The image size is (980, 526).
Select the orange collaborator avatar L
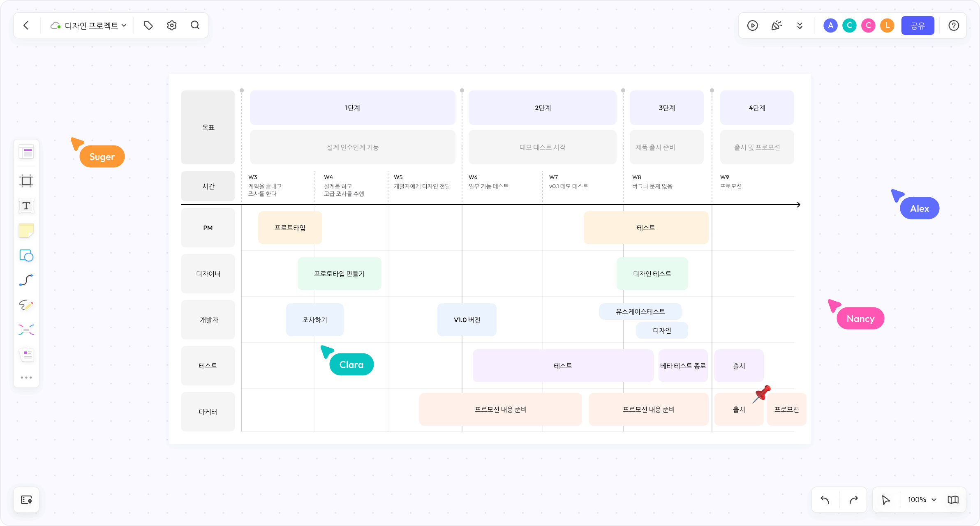pos(888,25)
